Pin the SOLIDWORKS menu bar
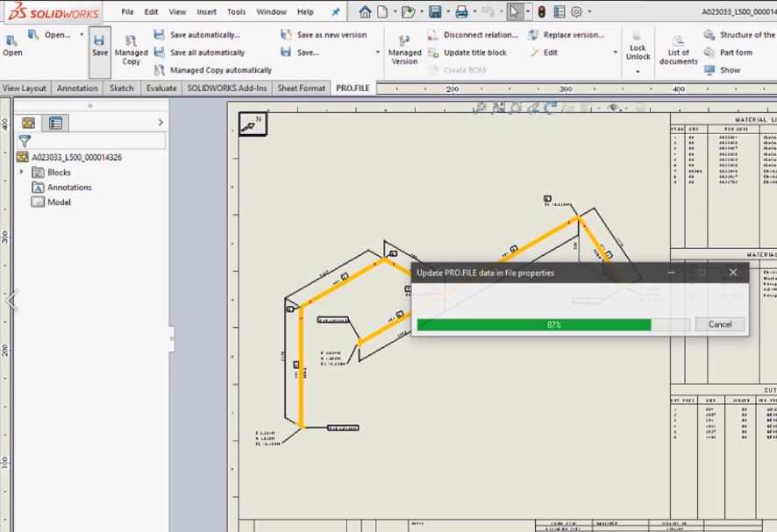777x532 pixels. click(x=335, y=12)
